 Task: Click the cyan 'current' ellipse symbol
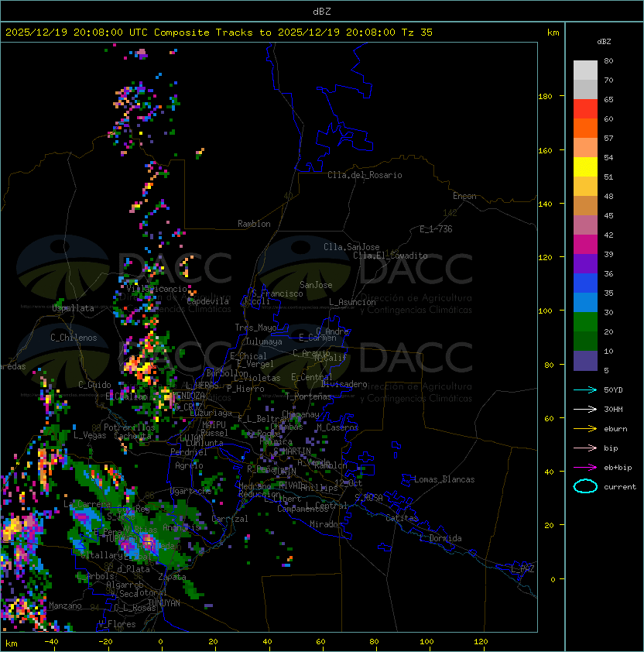coord(585,486)
